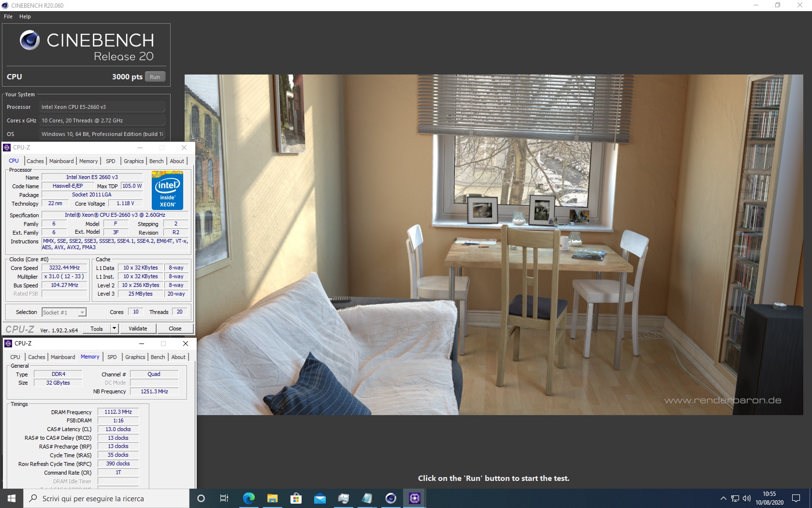Click the 32 GBytes size value

coord(58,383)
